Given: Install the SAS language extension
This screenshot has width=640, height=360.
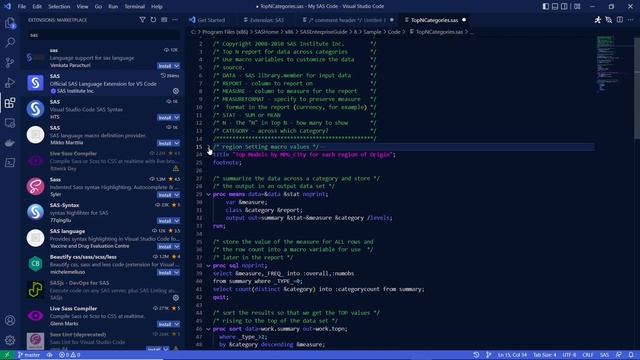Looking at the screenshot, I should click(x=165, y=247).
